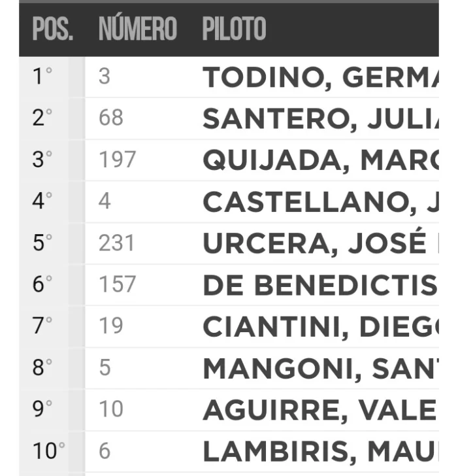The width and height of the screenshot is (458, 476).
Task: Open pilot TODINO, GERMAN entry
Action: point(320,78)
